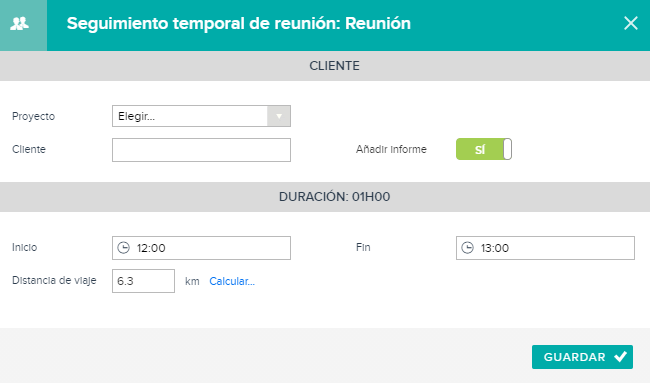The width and height of the screenshot is (650, 383).
Task: Click the checkmark icon on Guardar
Action: point(621,356)
